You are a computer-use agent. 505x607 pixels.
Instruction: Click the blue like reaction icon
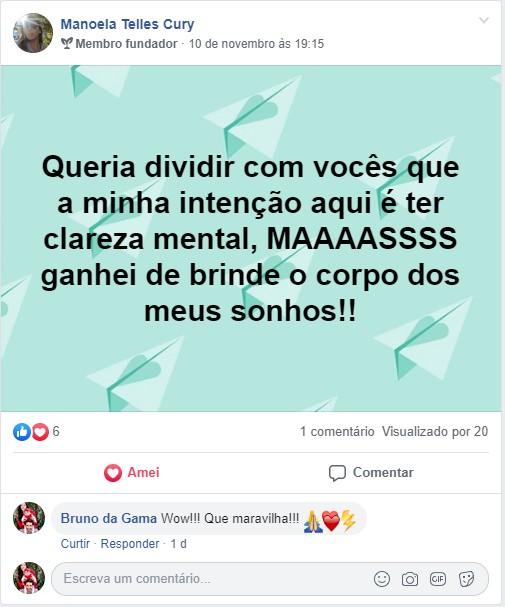point(22,432)
